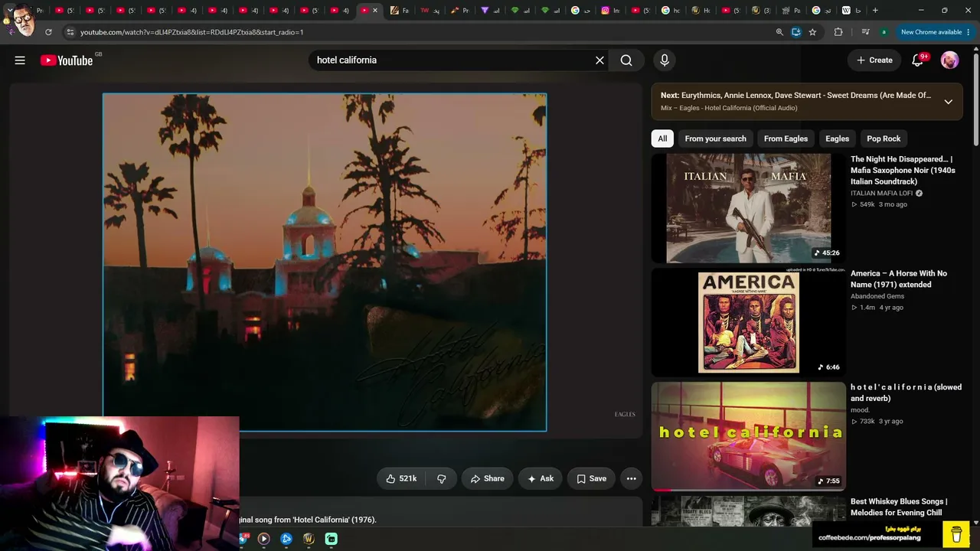980x551 pixels.
Task: Go to YouTube home via logo
Action: click(x=67, y=60)
